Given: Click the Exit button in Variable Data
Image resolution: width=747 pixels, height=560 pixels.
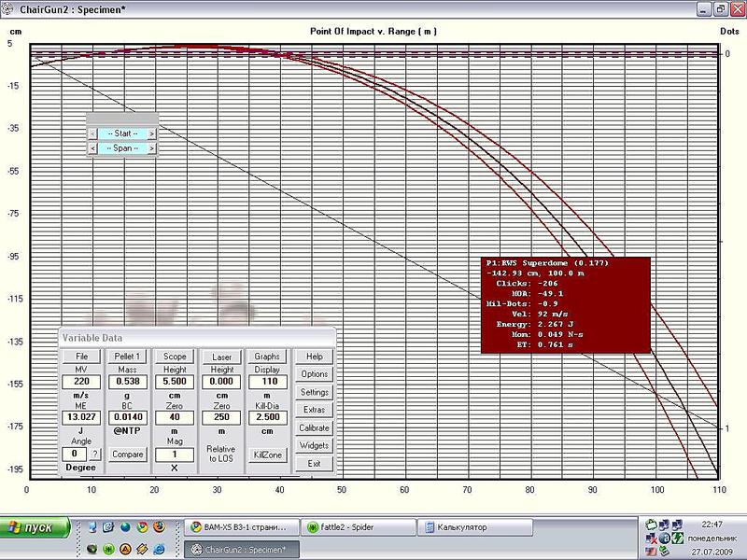Looking at the screenshot, I should tap(314, 463).
